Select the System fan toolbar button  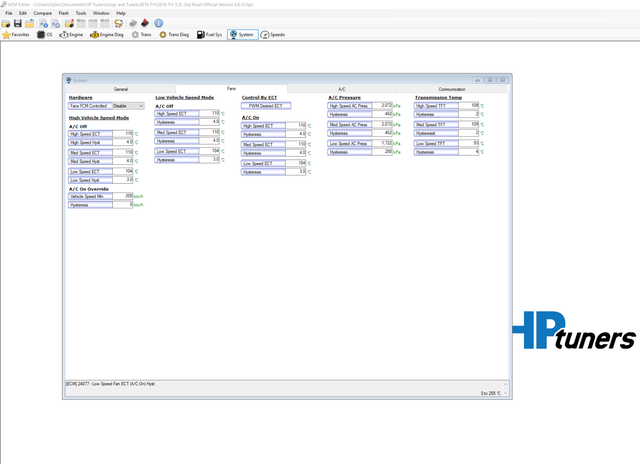click(x=243, y=35)
